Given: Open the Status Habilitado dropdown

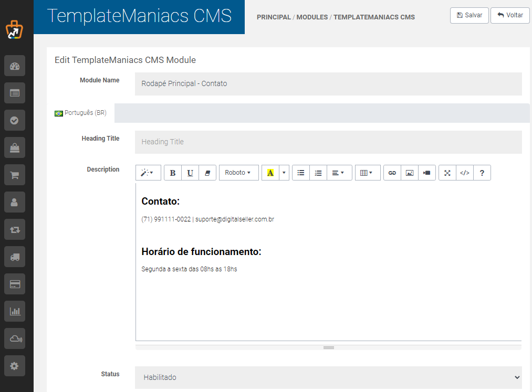Looking at the screenshot, I should point(328,377).
